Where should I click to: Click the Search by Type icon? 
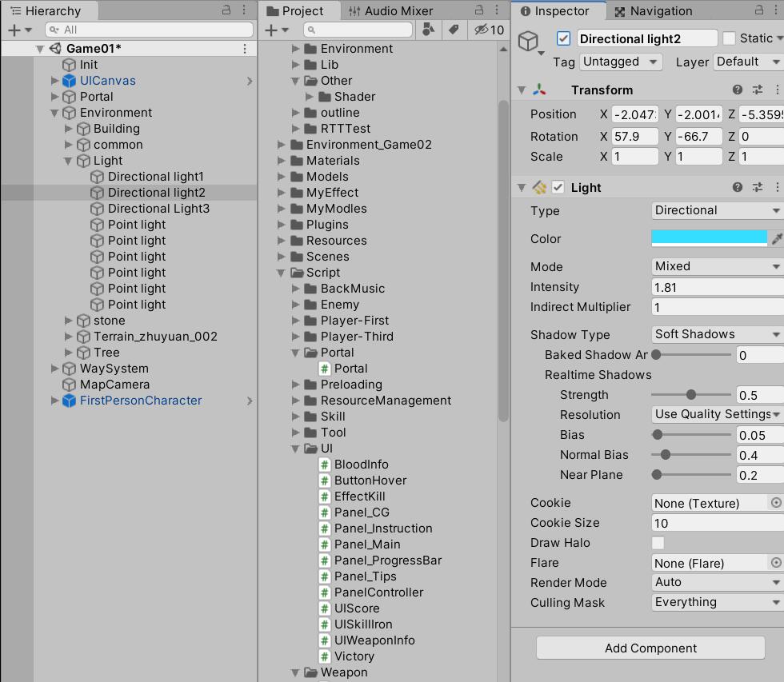[429, 30]
